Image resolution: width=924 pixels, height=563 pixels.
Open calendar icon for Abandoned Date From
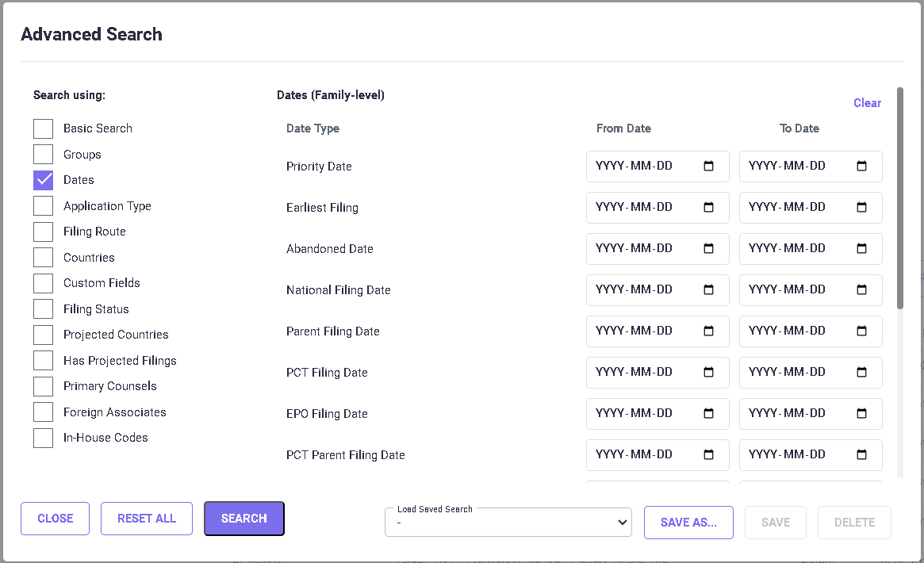tap(708, 249)
